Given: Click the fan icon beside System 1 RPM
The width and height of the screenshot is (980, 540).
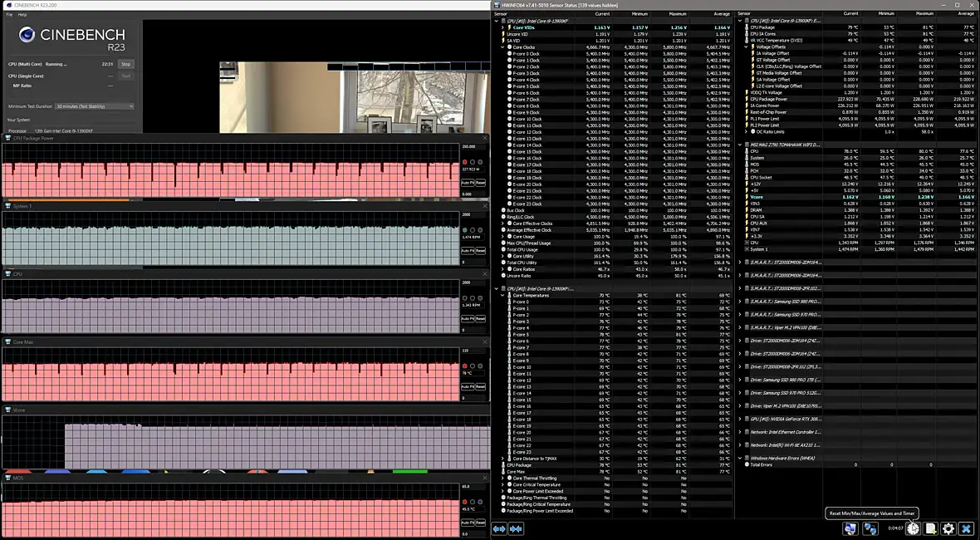Looking at the screenshot, I should coord(747,249).
